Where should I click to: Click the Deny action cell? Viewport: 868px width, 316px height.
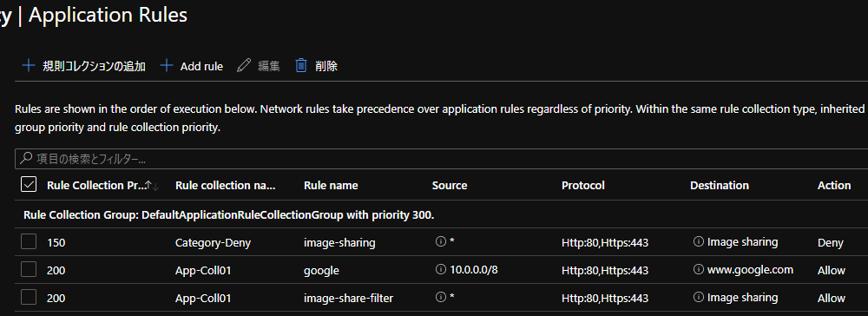tap(831, 242)
